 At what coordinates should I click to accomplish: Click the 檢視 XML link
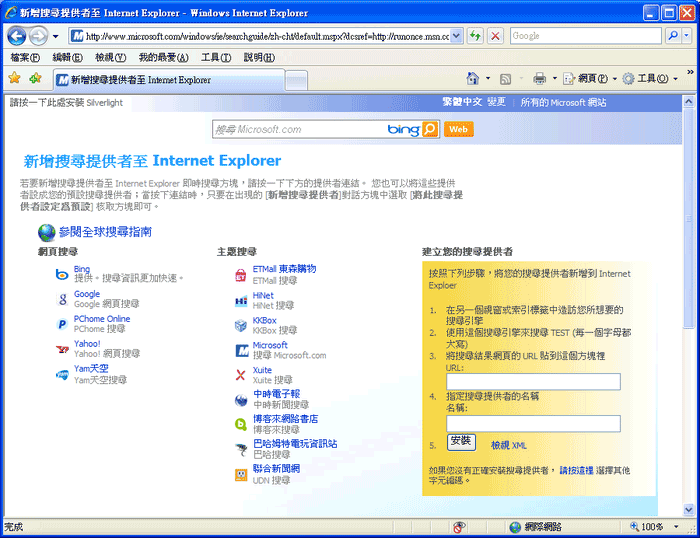[509, 445]
